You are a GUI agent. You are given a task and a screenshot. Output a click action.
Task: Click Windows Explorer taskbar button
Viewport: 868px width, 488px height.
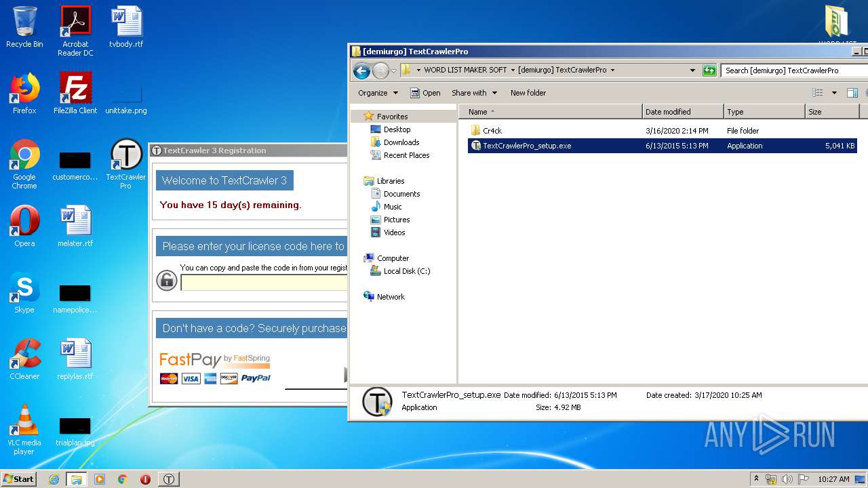(x=76, y=479)
